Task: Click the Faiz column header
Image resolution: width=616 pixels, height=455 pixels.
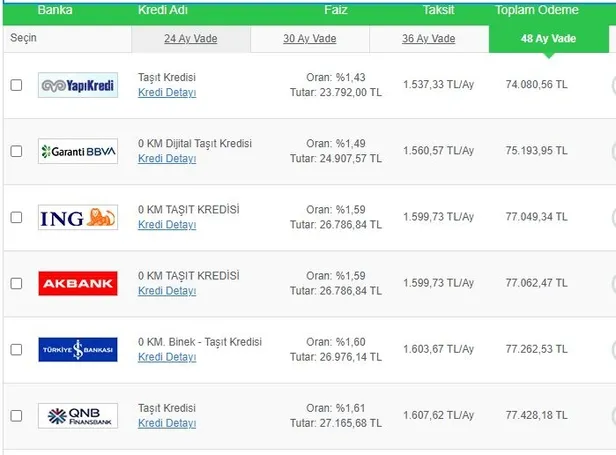Action: click(335, 10)
